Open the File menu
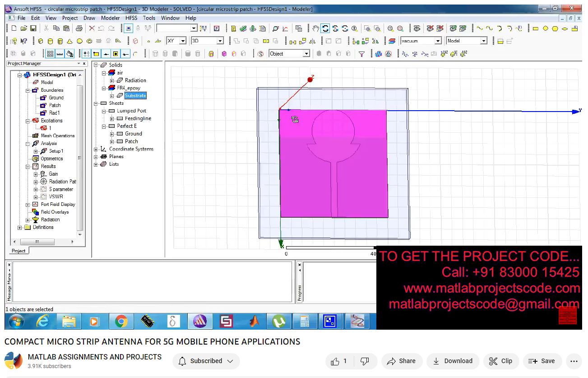The width and height of the screenshot is (588, 378). [x=21, y=18]
